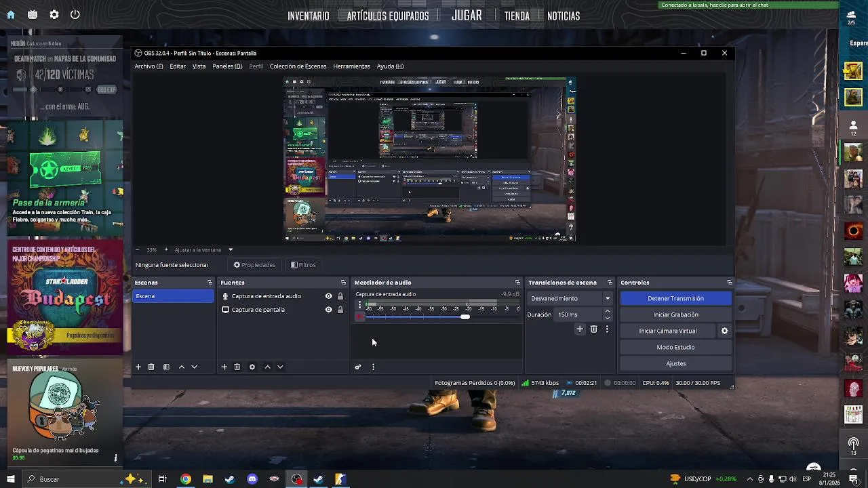This screenshot has height=488, width=868.
Task: Open Ajustar a la ventana scaling dropdown
Action: (x=203, y=249)
